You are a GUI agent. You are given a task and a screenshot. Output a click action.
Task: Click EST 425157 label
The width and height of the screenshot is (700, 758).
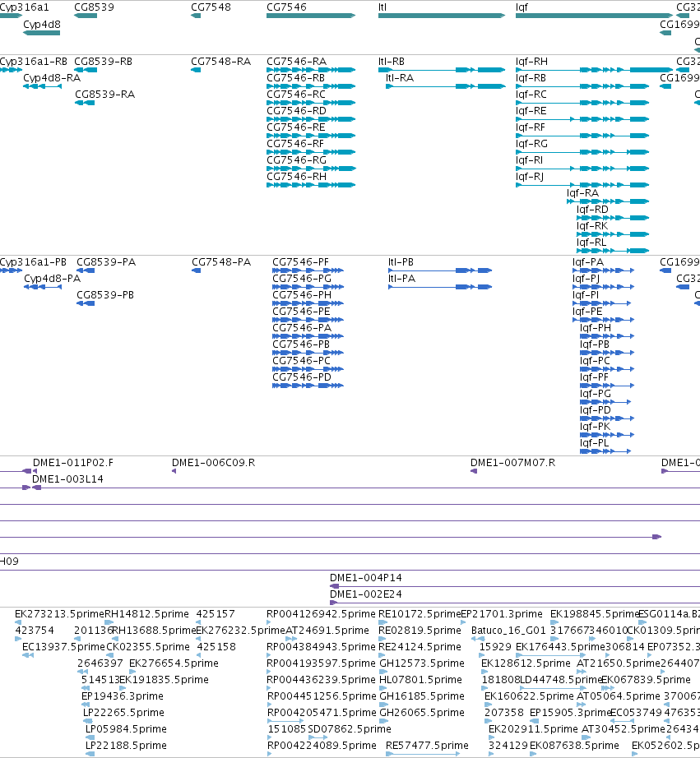coord(216,614)
